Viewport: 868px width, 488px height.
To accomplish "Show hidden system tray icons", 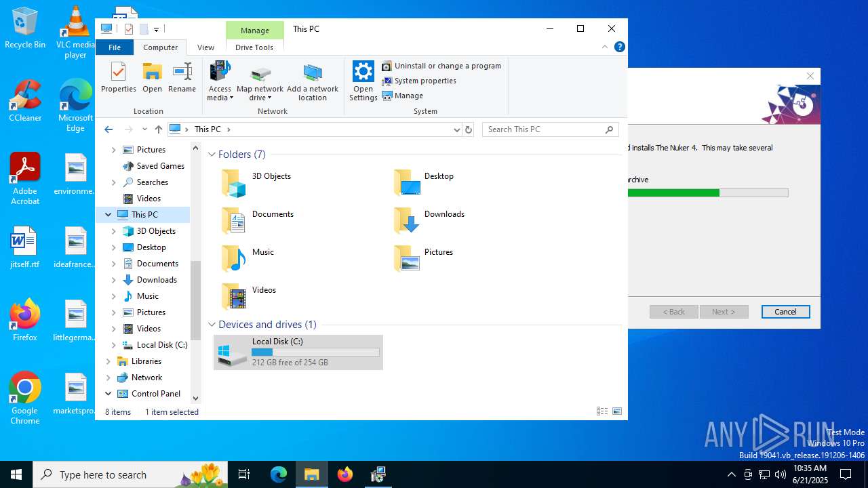I will [731, 474].
